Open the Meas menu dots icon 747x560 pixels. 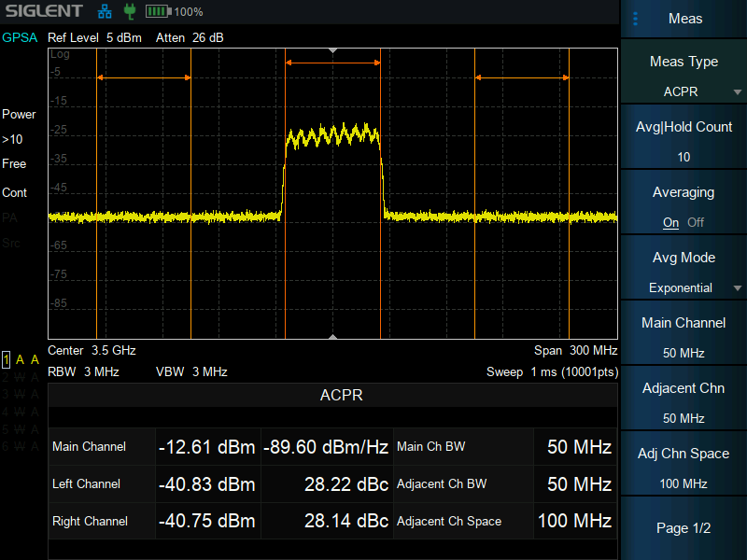point(635,19)
